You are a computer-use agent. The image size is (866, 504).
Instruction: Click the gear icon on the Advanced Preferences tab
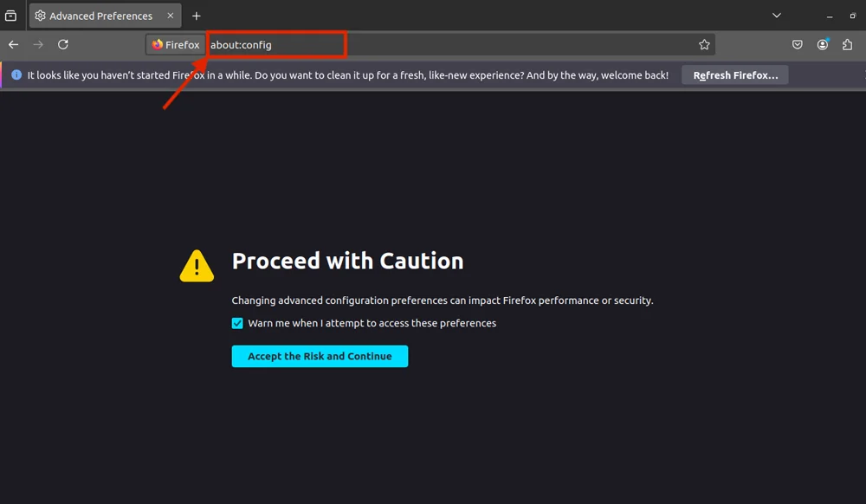tap(40, 15)
